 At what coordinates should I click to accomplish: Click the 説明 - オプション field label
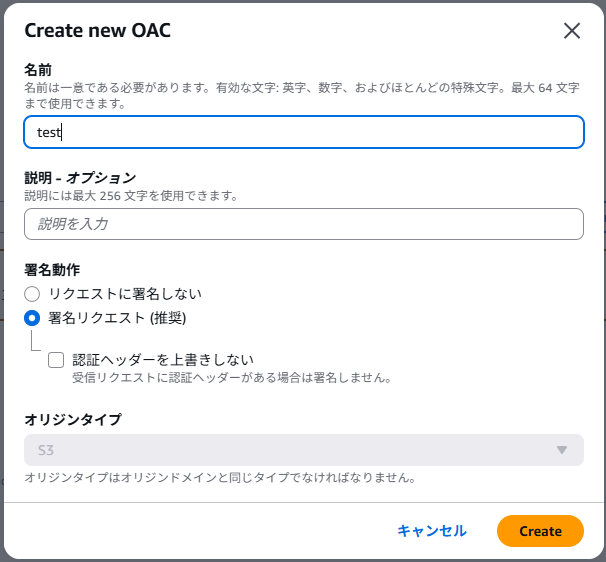[80, 177]
